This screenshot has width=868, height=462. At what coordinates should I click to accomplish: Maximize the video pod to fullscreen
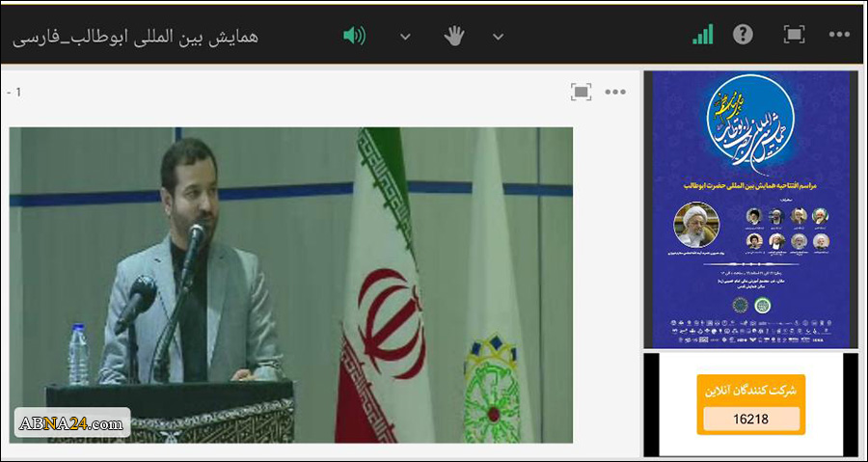581,92
